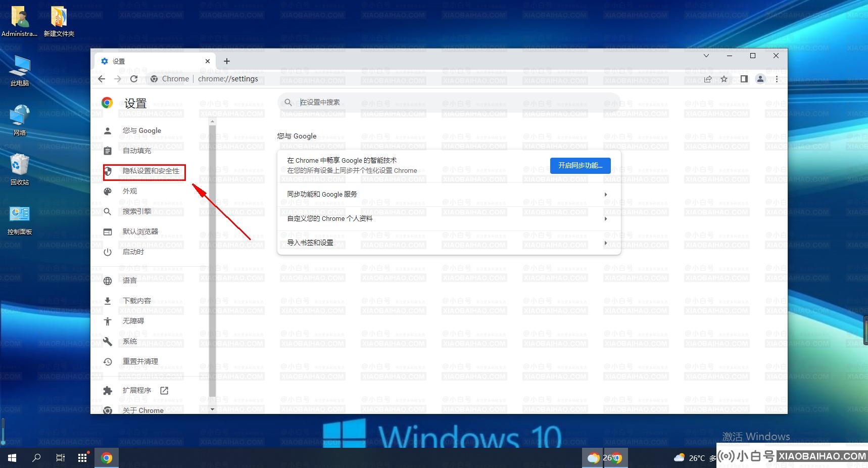
Task: Reload the settings page
Action: (x=134, y=79)
